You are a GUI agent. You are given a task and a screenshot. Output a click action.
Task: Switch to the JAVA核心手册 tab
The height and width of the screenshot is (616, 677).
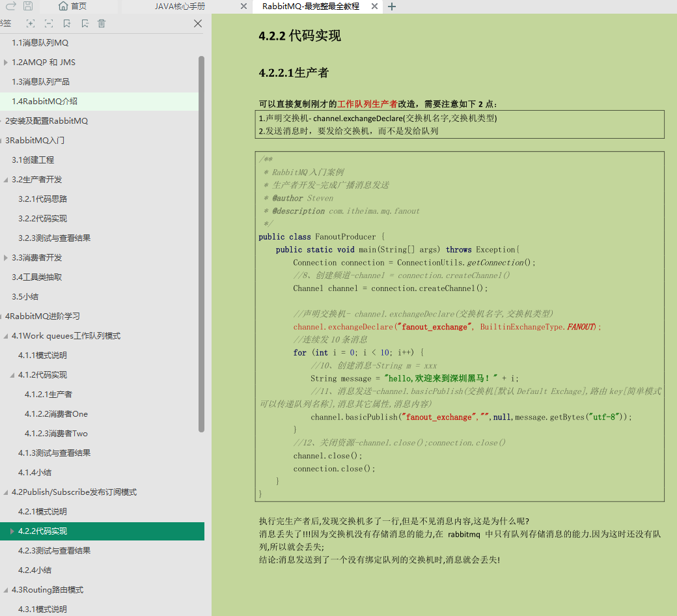pyautogui.click(x=180, y=7)
